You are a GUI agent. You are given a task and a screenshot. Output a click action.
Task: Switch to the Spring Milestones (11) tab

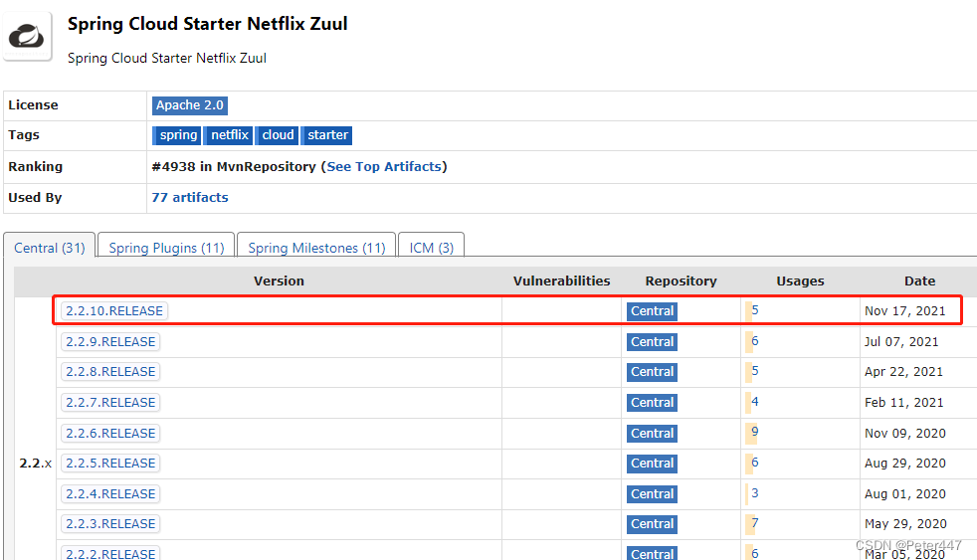coord(316,248)
